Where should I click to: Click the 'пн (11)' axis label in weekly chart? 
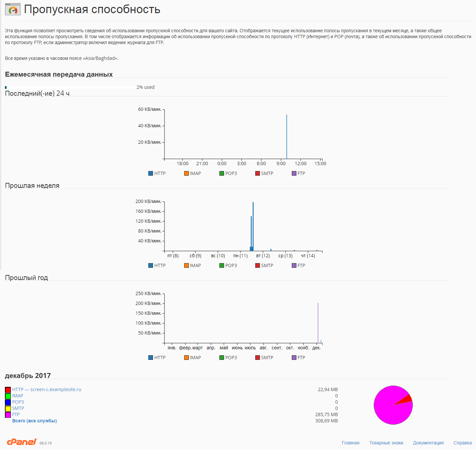240,256
